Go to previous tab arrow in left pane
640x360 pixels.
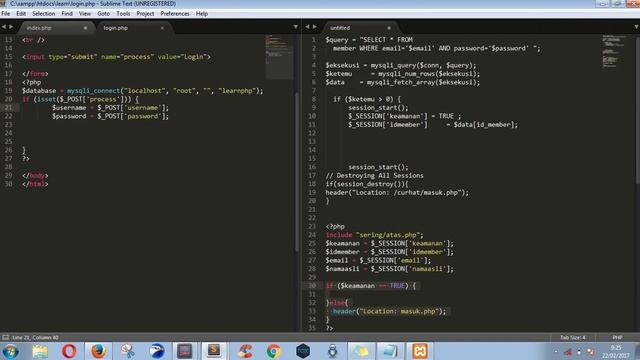click(4, 27)
